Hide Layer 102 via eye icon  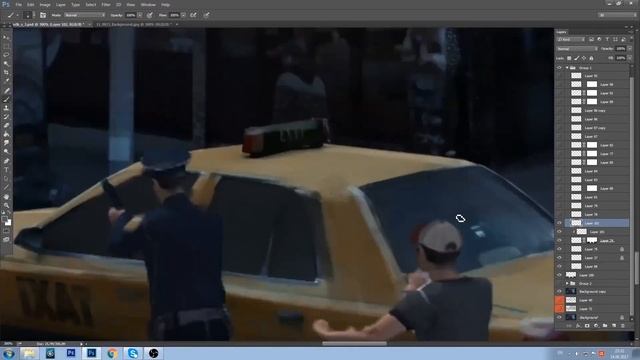[559, 223]
